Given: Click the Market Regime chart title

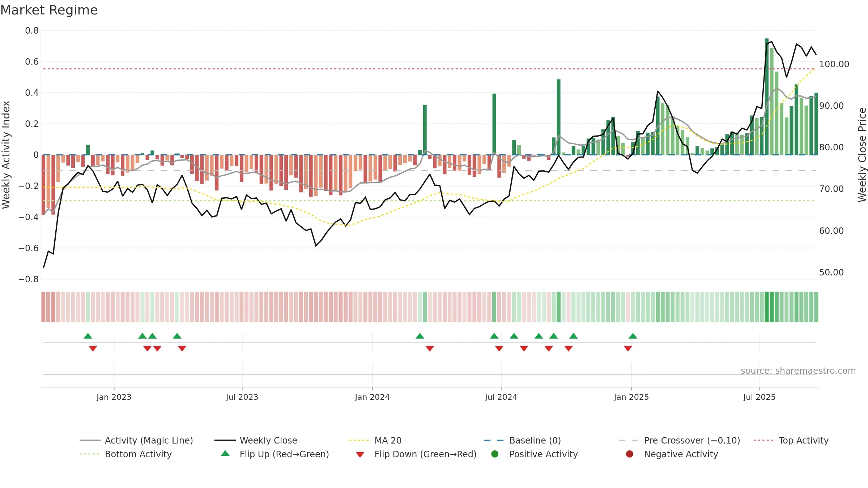Looking at the screenshot, I should point(49,10).
